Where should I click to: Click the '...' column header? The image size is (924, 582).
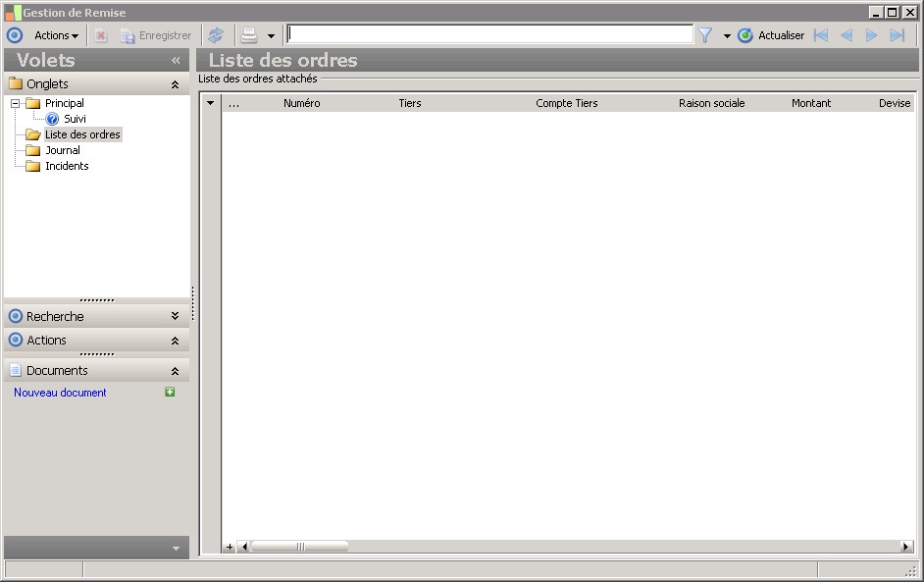click(x=234, y=103)
